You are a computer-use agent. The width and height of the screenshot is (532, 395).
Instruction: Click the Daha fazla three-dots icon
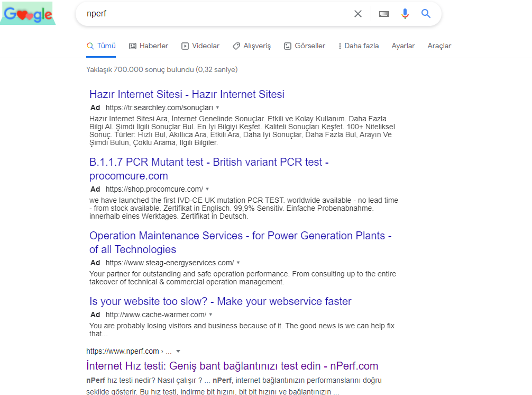click(340, 46)
